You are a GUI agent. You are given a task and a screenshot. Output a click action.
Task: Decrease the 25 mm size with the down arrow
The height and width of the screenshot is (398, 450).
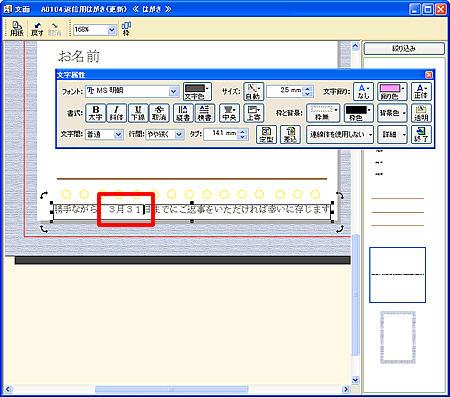click(308, 94)
